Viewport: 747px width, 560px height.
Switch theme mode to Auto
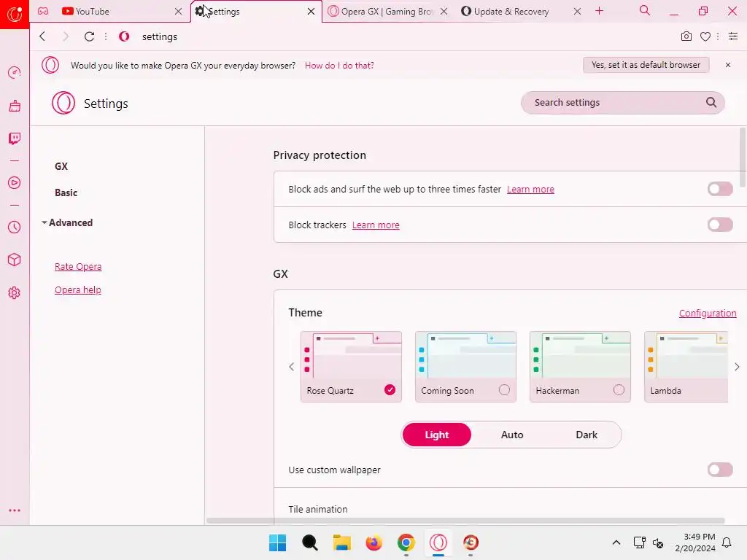pyautogui.click(x=512, y=435)
